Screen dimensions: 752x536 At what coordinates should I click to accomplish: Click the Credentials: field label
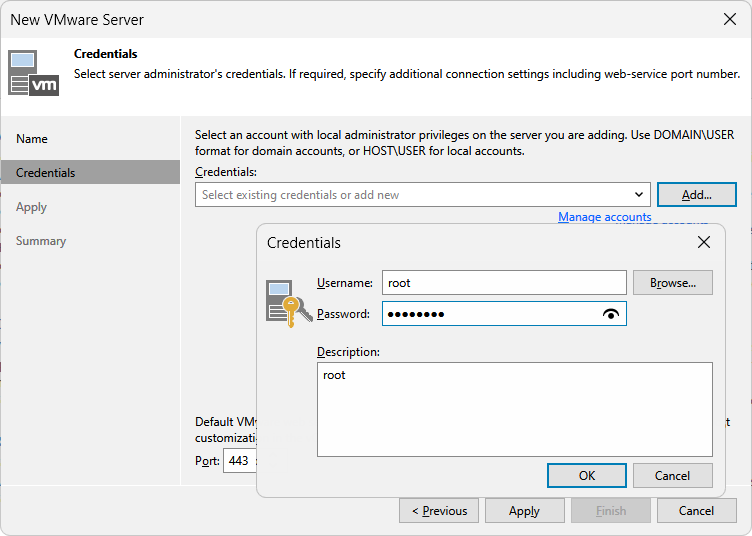(x=226, y=172)
